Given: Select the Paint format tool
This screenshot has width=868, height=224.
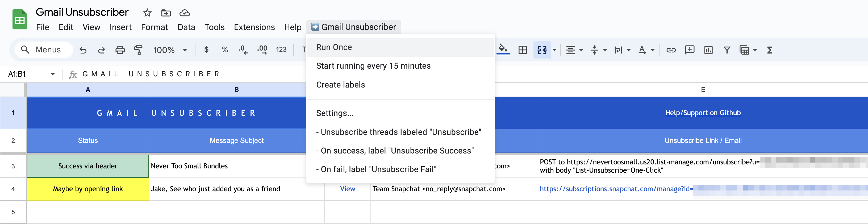Looking at the screenshot, I should tap(138, 50).
